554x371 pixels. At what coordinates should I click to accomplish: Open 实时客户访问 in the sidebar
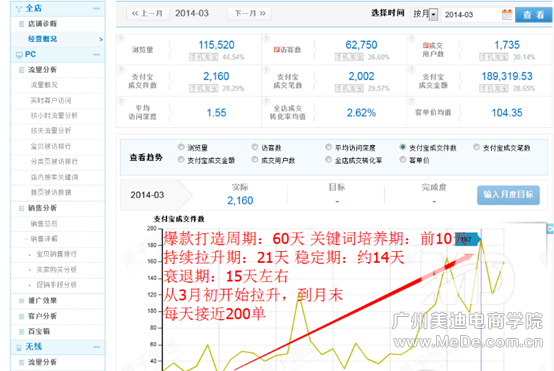(x=51, y=101)
